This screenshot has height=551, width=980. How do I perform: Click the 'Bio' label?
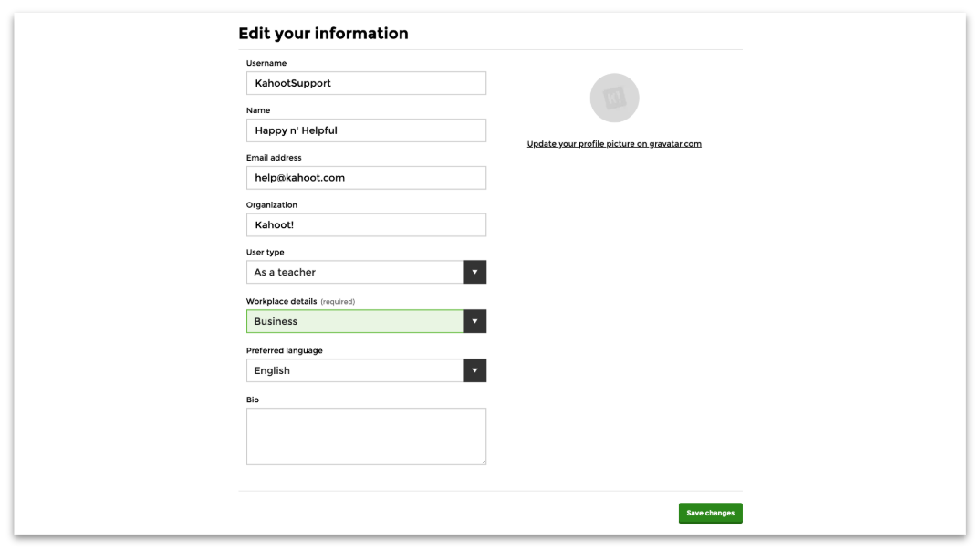pos(253,400)
